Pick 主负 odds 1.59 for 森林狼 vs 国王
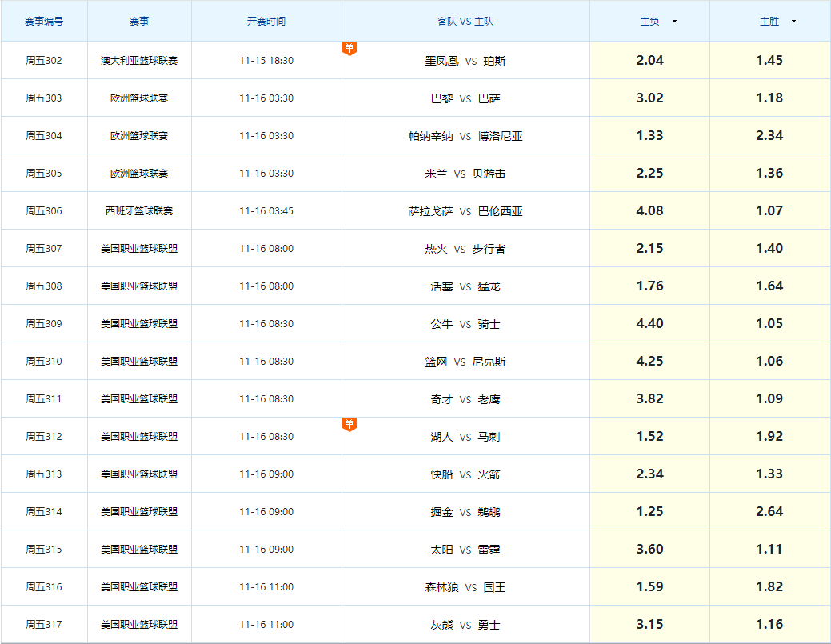 [x=649, y=587]
